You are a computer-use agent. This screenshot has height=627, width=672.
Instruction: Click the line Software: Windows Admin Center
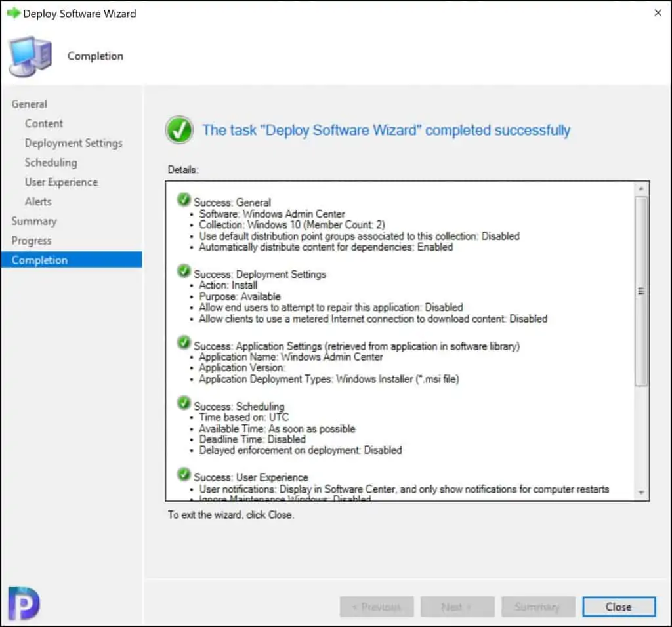(x=272, y=214)
